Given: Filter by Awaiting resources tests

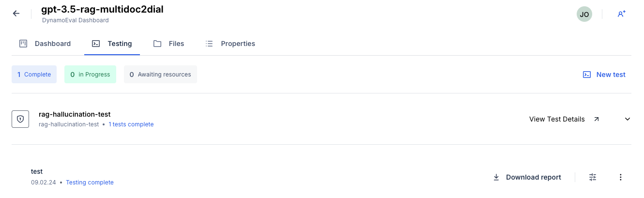Looking at the screenshot, I should 160,75.
